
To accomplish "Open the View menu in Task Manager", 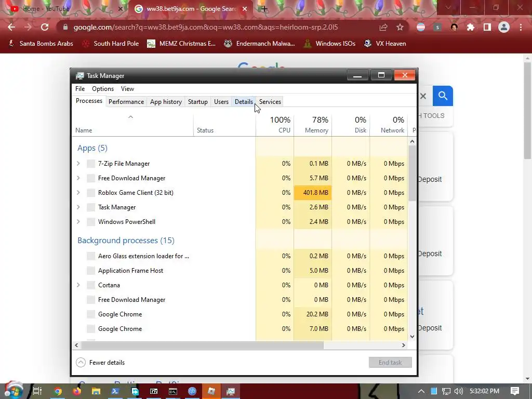I will [128, 88].
